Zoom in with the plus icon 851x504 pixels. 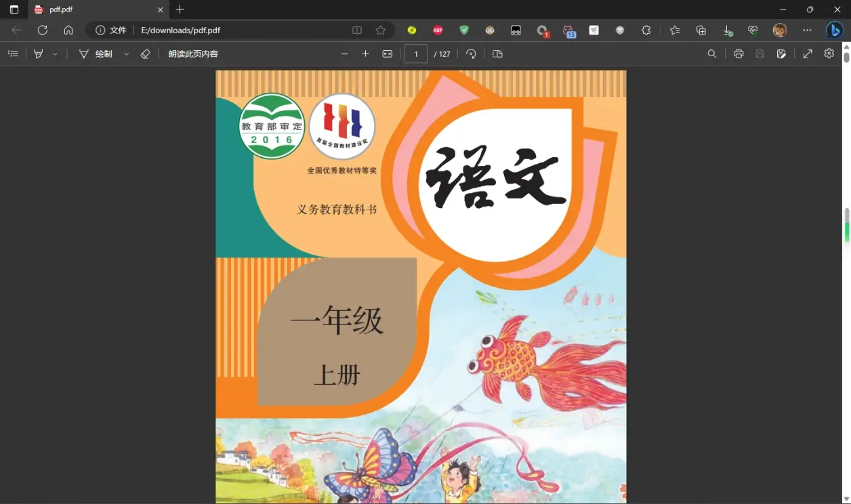click(x=365, y=54)
